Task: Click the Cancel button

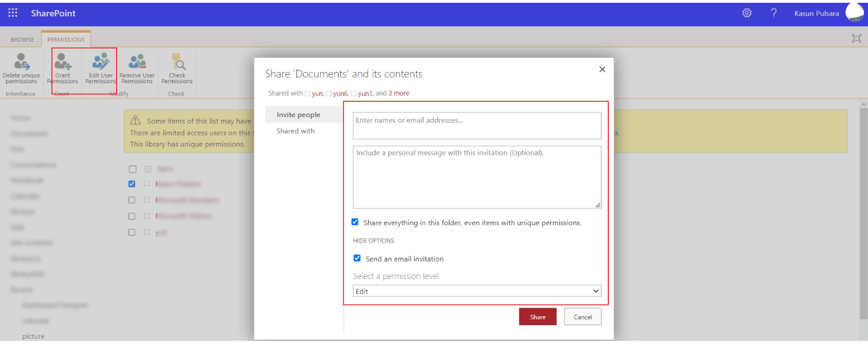Action: 582,317
